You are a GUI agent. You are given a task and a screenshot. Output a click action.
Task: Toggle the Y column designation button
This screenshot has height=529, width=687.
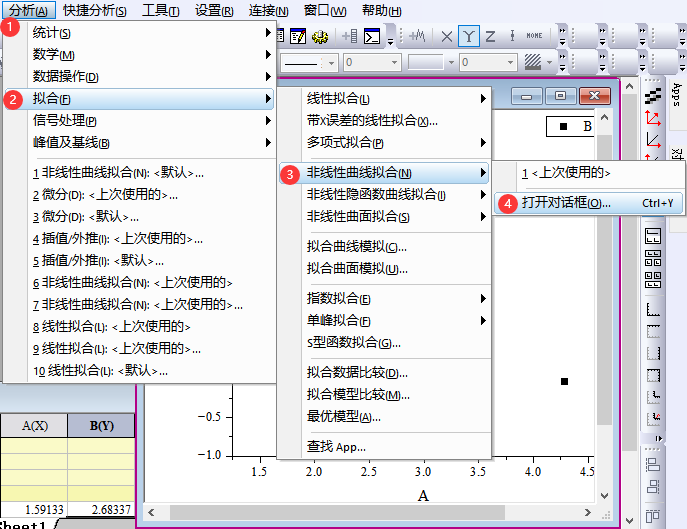[468, 36]
